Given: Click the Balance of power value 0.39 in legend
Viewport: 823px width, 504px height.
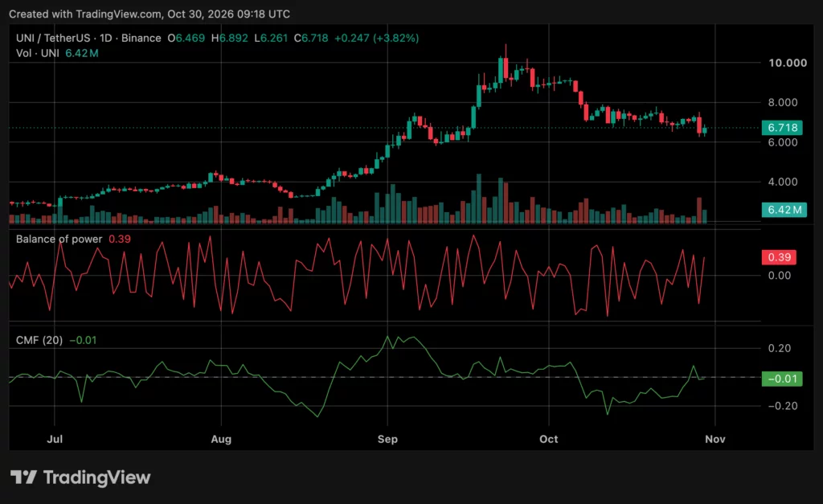Looking at the screenshot, I should coord(120,239).
